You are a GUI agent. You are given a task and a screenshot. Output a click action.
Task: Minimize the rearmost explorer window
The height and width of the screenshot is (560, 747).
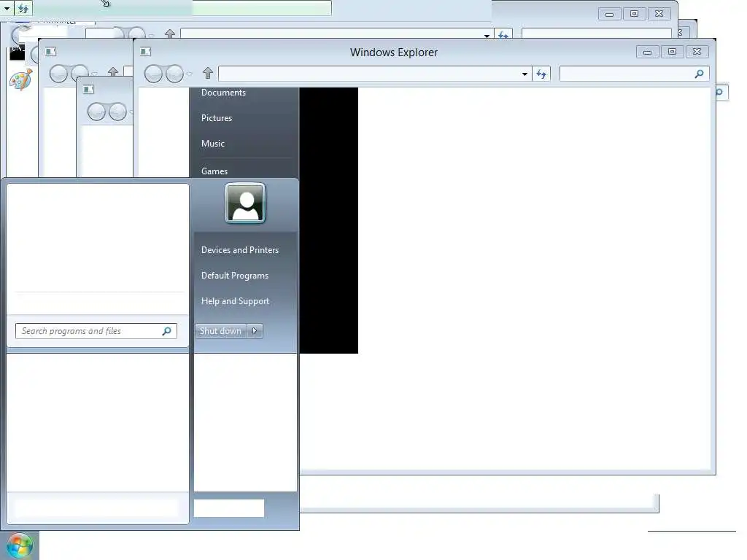(x=609, y=14)
